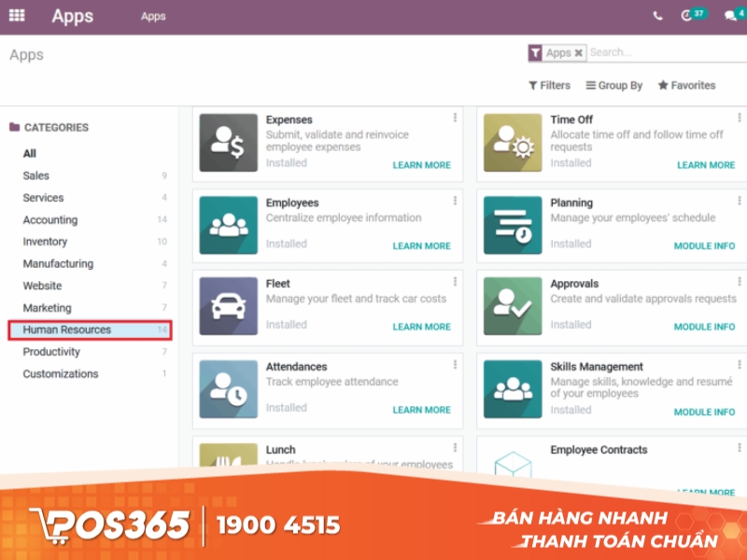Screen dimensions: 747x560
Task: Click the Time Off app icon
Action: click(x=512, y=142)
